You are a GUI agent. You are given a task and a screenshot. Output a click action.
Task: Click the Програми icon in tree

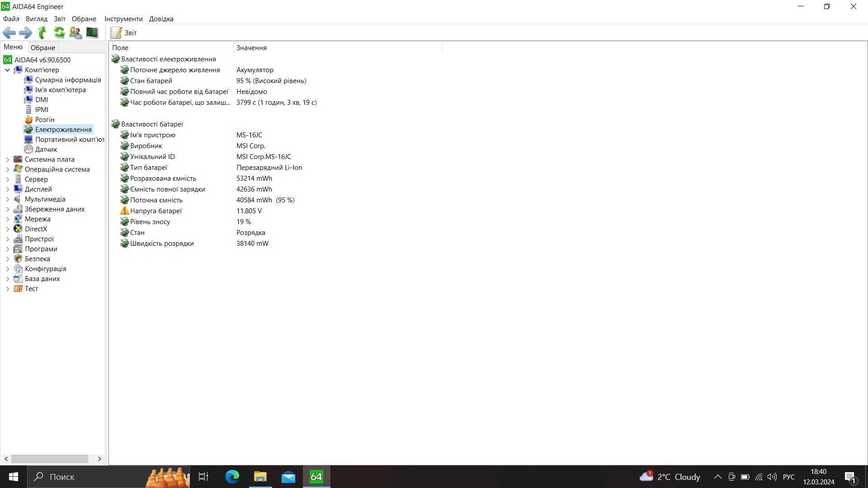pos(18,249)
